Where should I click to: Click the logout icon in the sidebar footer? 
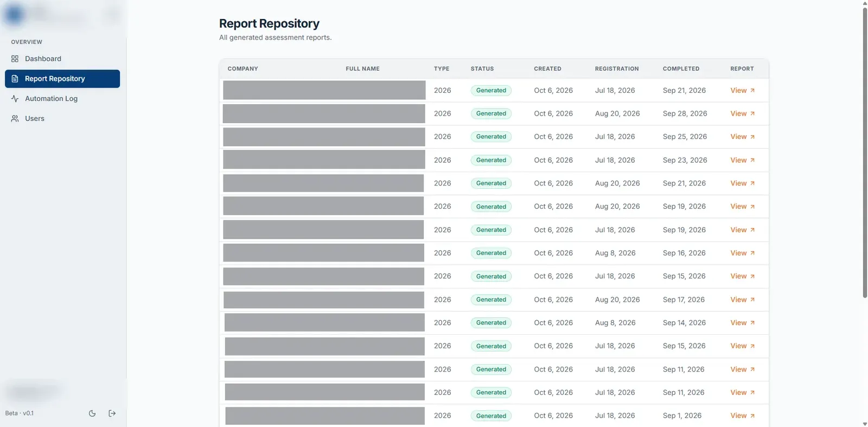(112, 413)
